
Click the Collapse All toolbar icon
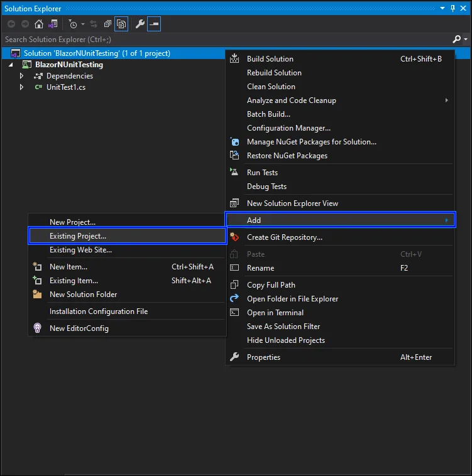click(107, 24)
